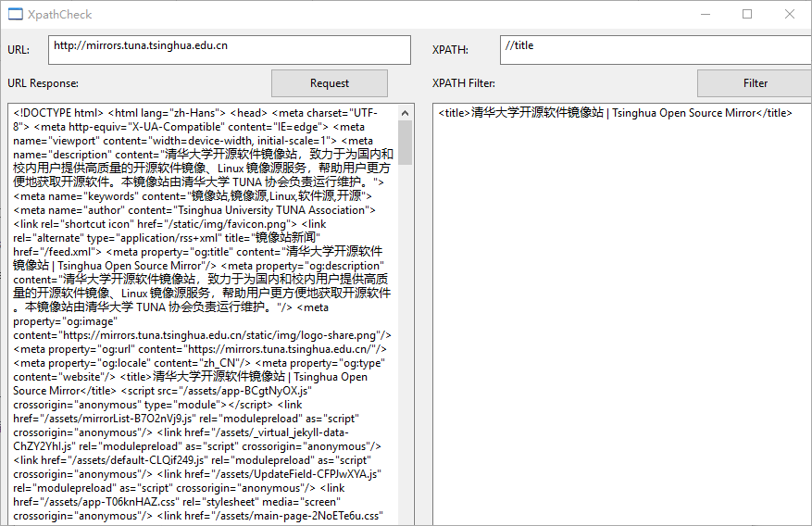Image resolution: width=812 pixels, height=526 pixels.
Task: Minimize the XpathCheck window
Action: pos(706,15)
